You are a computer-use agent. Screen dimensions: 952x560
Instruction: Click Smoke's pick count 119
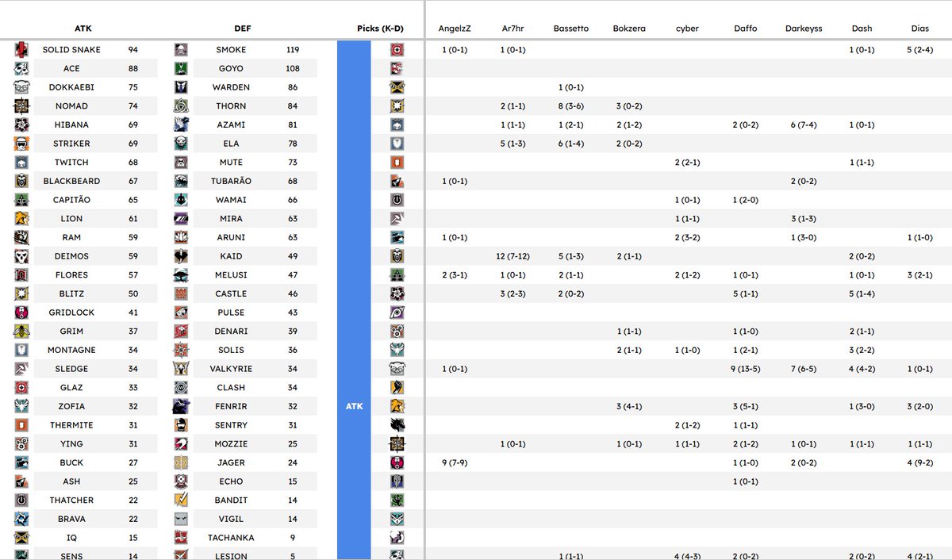294,49
